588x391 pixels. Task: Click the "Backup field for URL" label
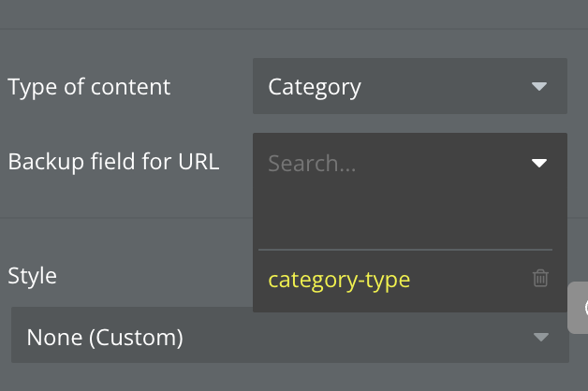(x=113, y=162)
